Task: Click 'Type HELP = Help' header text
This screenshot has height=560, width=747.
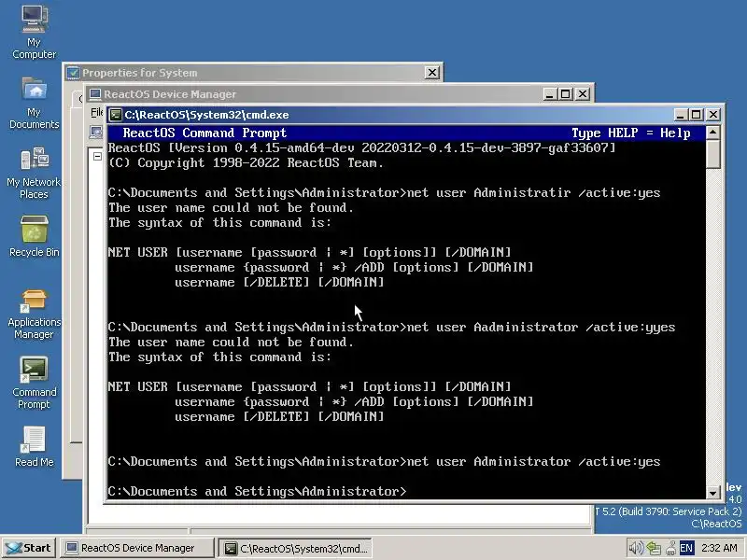Action: (x=631, y=133)
